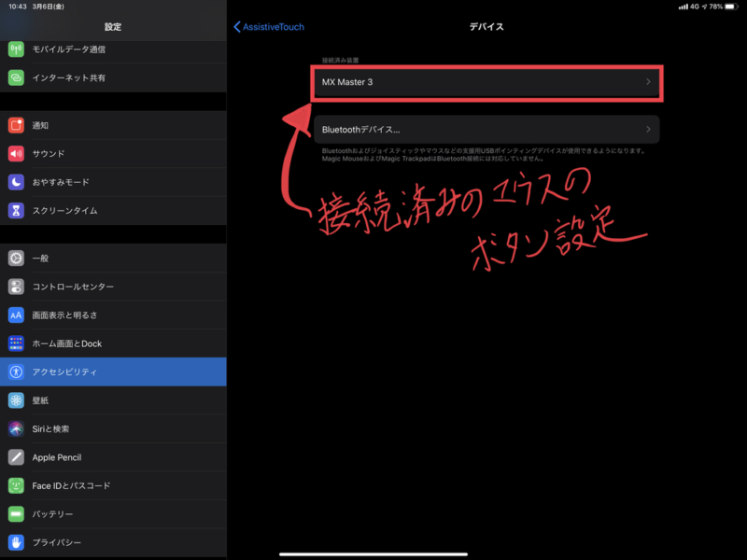This screenshot has width=747, height=560.
Task: Tap the 10:43 clock in the status bar
Action: pyautogui.click(x=18, y=7)
